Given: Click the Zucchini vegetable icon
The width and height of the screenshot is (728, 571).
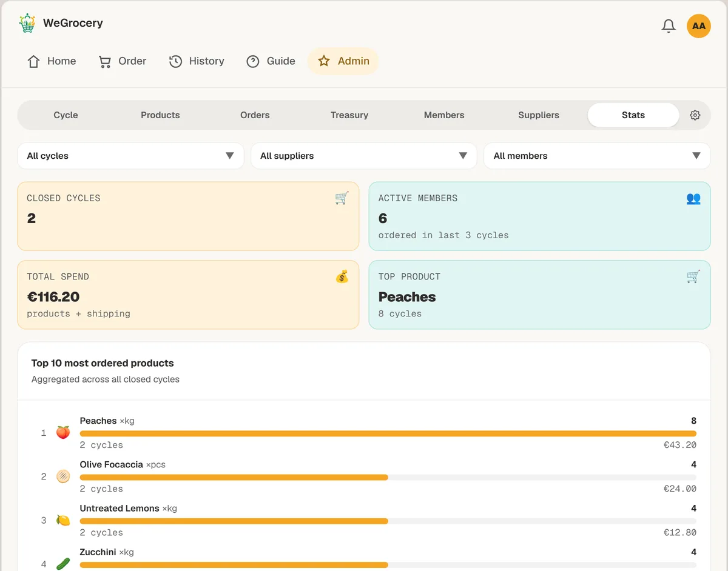Looking at the screenshot, I should (x=63, y=564).
